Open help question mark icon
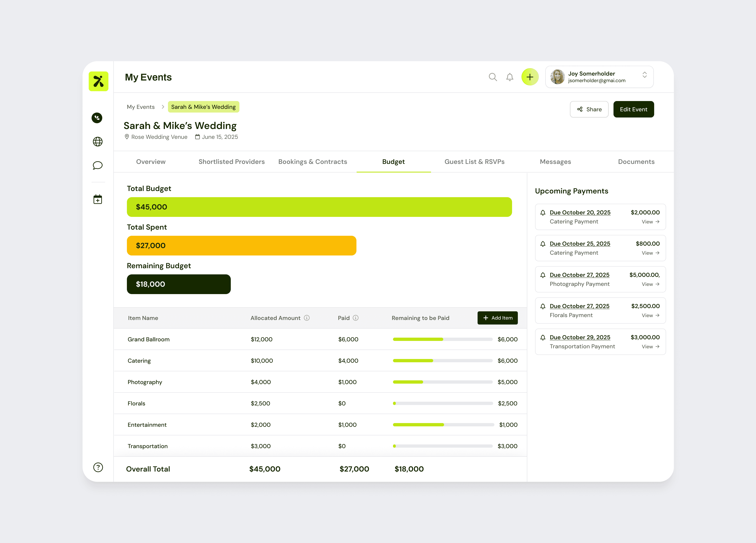756x543 pixels. click(x=98, y=467)
